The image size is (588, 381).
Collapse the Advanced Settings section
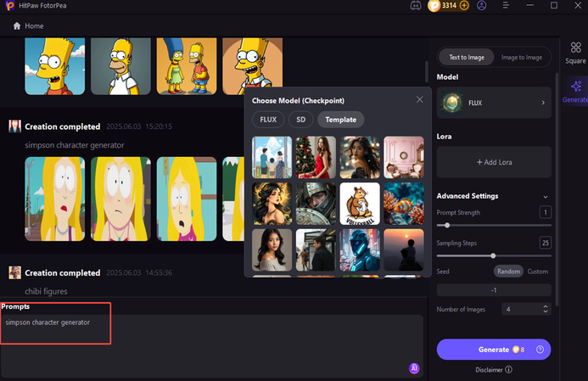[x=546, y=197]
